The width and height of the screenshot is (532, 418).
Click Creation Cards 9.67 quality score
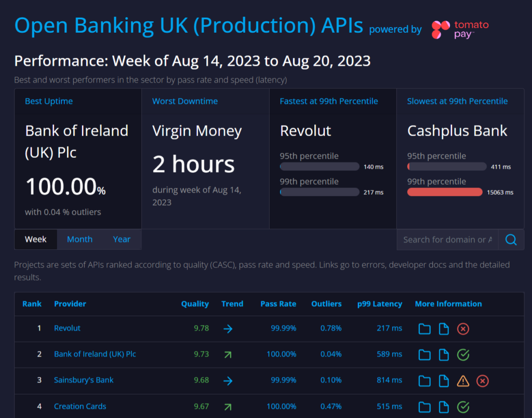coord(201,406)
